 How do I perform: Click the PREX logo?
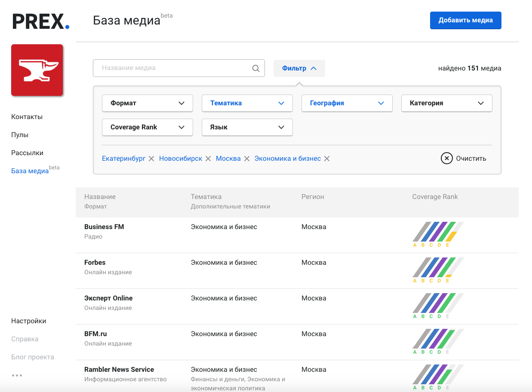tap(41, 21)
